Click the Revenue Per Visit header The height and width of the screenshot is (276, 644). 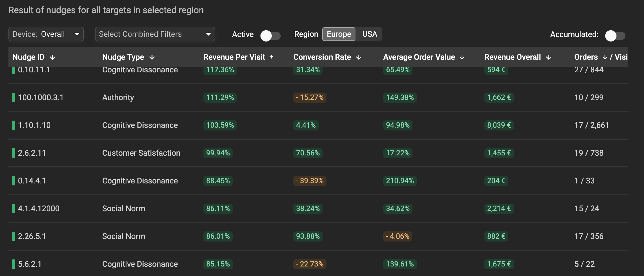234,57
